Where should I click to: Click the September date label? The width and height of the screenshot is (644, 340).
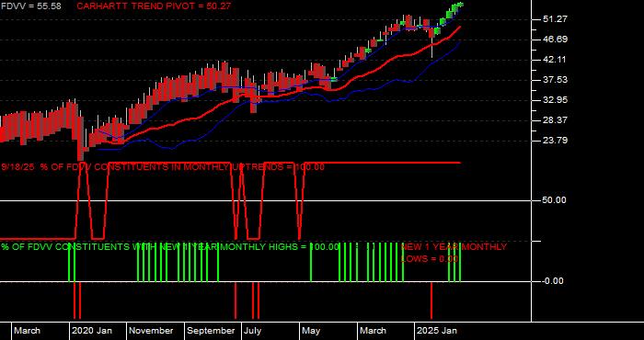click(x=211, y=331)
